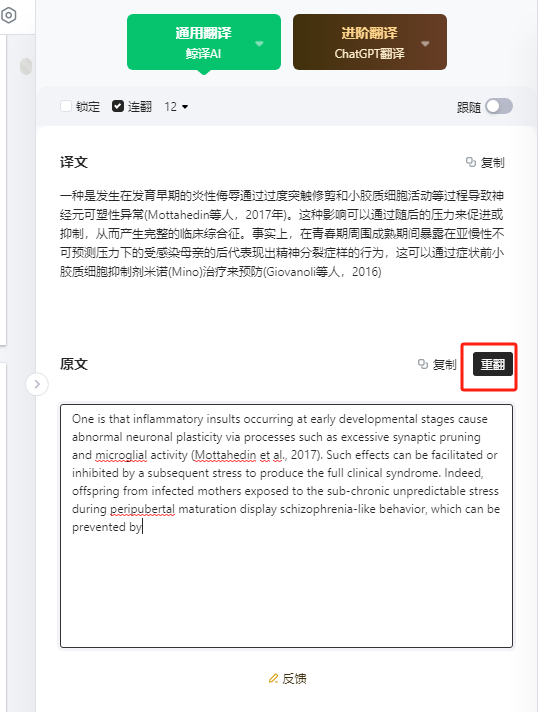Collapse the panel with the round chevron button
Screen dimensions: 548x712
click(37, 384)
